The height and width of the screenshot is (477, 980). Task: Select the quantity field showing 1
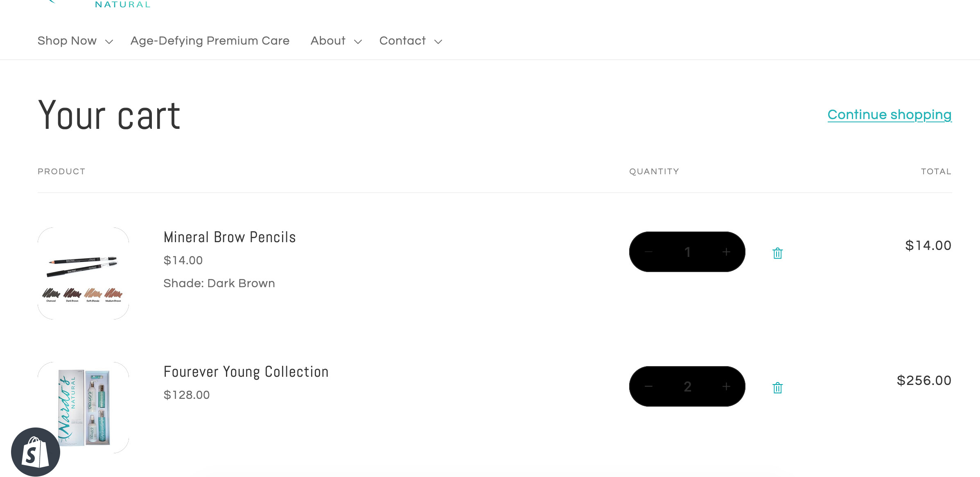click(x=687, y=252)
